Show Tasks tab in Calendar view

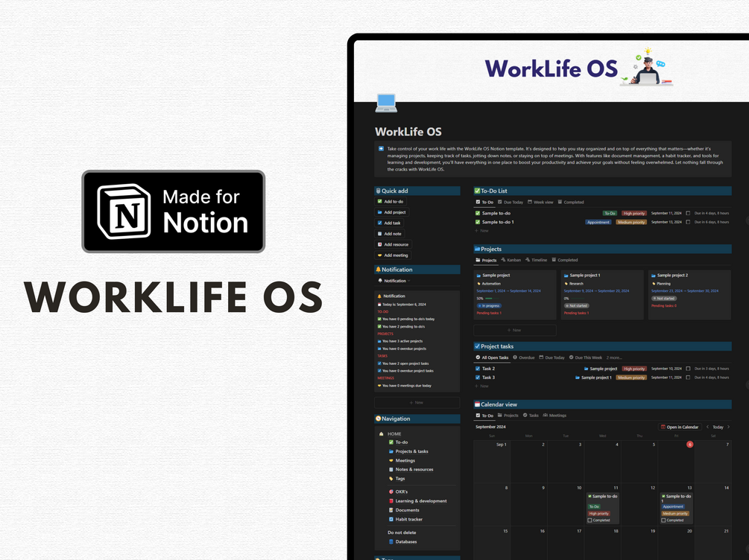530,416
